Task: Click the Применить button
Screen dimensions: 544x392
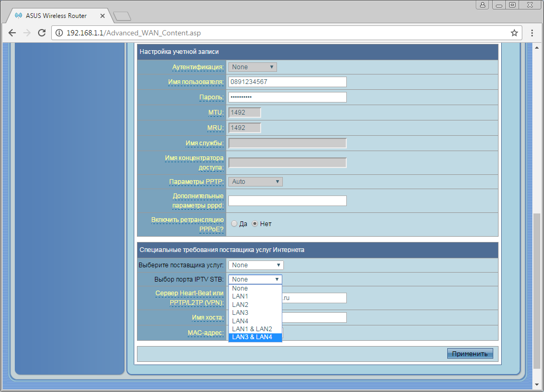Action: (470, 353)
